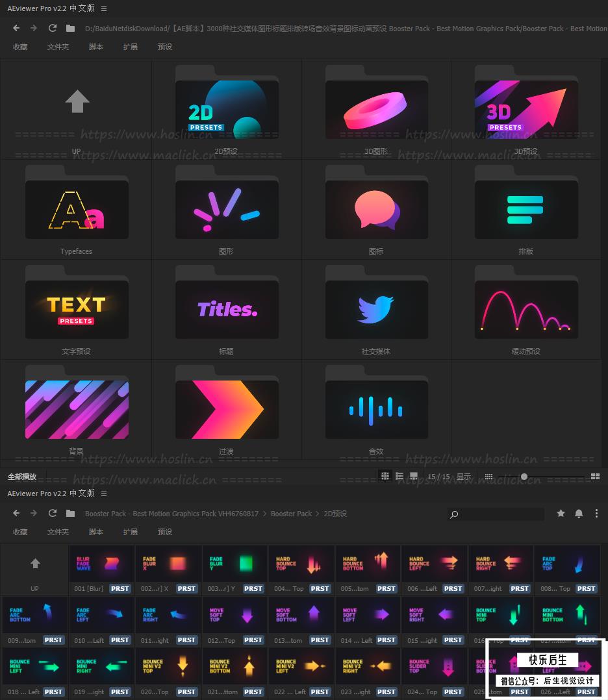
Task: Go back in the lower 2D预设 panel
Action: point(16,513)
